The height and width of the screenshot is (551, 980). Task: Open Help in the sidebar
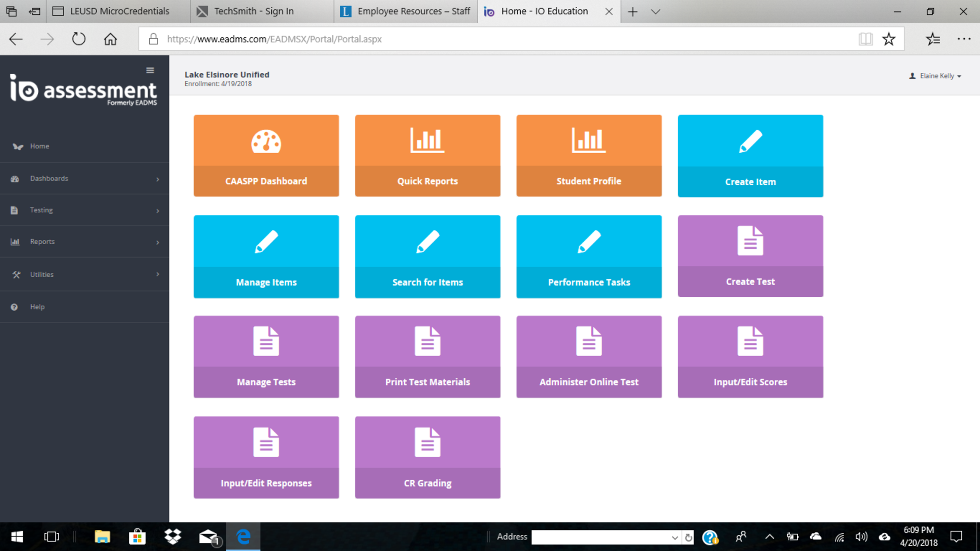[37, 307]
